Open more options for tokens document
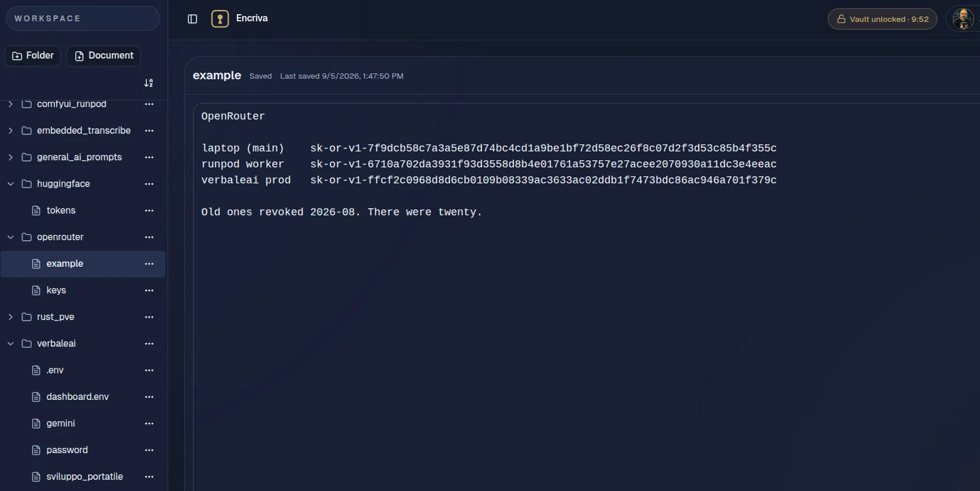Image resolution: width=980 pixels, height=491 pixels. click(x=149, y=211)
